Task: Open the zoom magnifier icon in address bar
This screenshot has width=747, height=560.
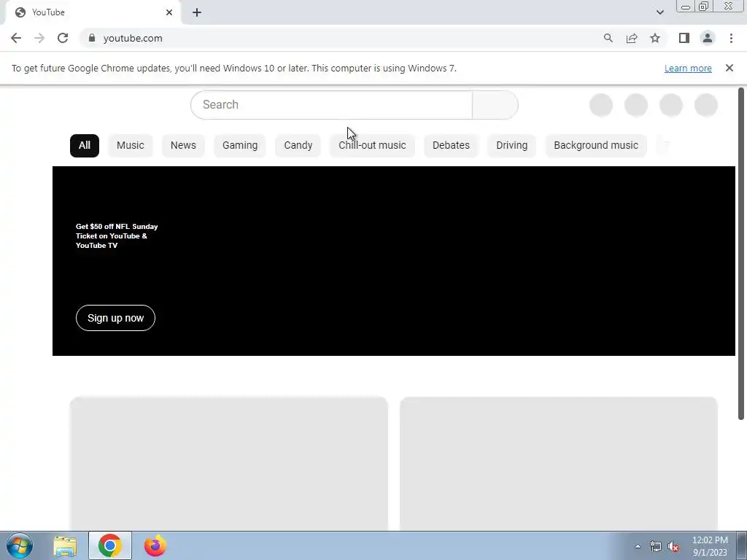Action: point(608,38)
